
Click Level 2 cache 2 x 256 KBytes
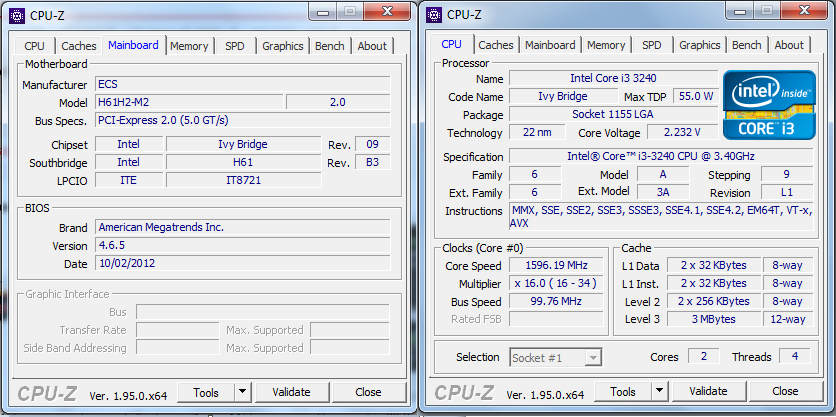point(714,301)
